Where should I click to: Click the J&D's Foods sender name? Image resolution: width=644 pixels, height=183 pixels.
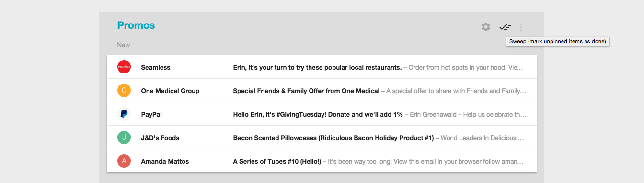[x=160, y=138]
